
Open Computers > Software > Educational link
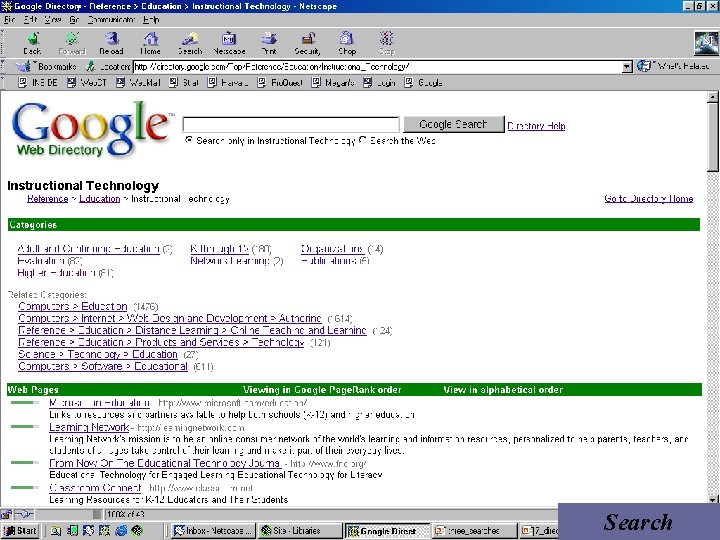click(x=103, y=366)
